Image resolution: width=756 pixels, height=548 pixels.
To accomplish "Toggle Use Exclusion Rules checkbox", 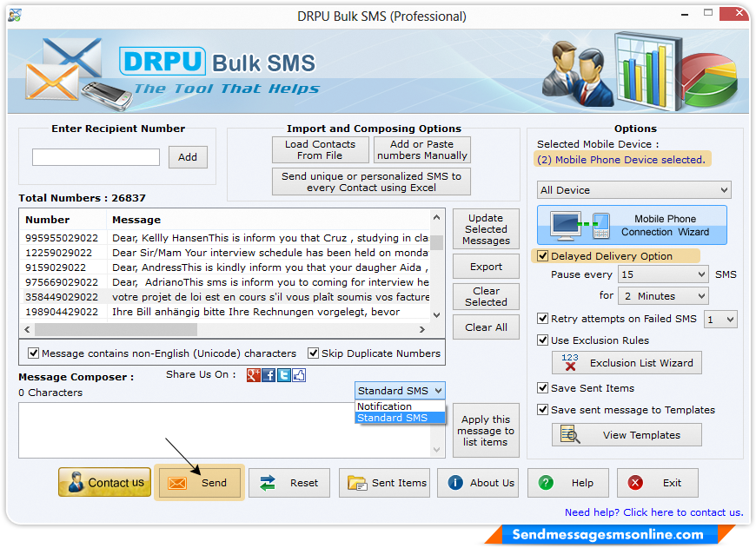I will pyautogui.click(x=542, y=340).
